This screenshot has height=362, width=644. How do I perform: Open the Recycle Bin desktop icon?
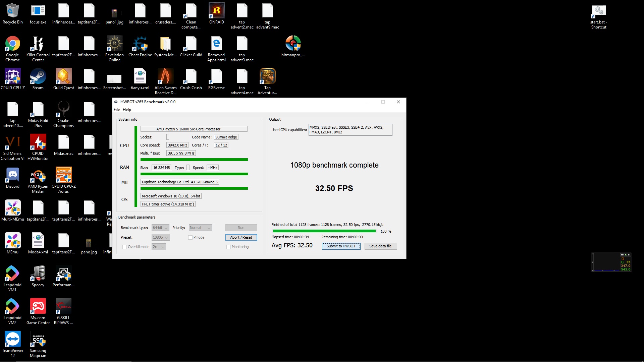pos(13,14)
